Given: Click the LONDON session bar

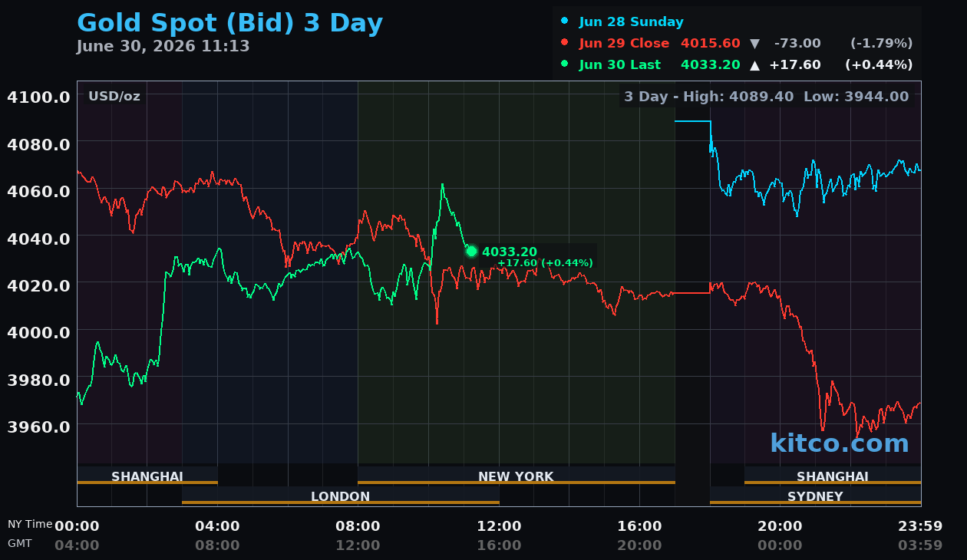Looking at the screenshot, I should tap(341, 496).
